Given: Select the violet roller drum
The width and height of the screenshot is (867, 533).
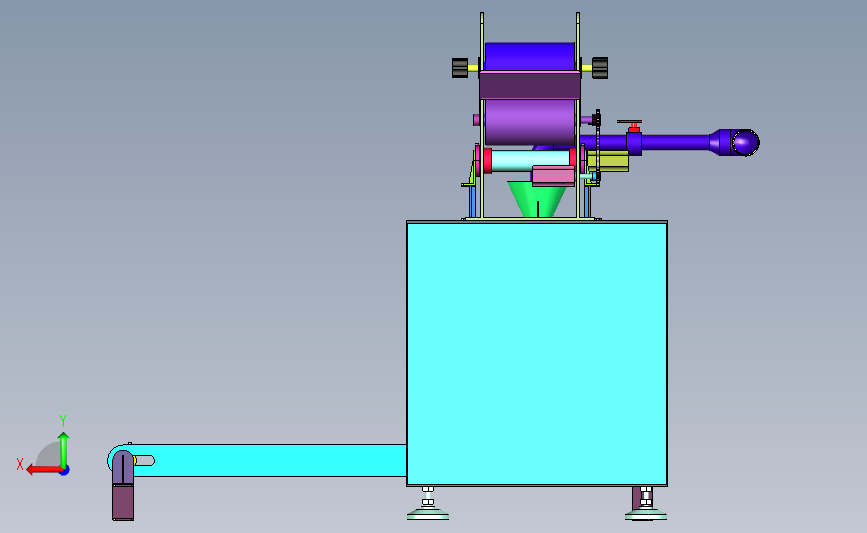Looking at the screenshot, I should click(530, 122).
